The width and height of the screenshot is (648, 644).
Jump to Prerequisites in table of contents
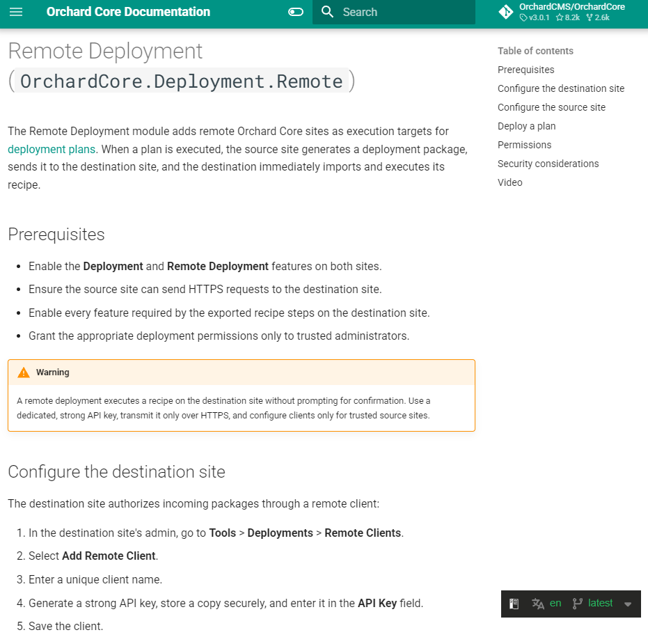point(525,70)
